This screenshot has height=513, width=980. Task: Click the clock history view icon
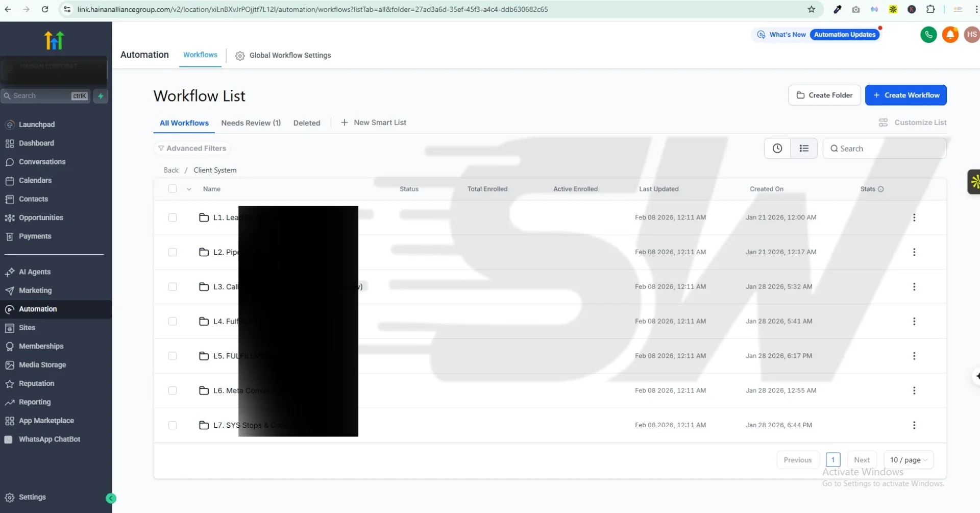(x=777, y=149)
